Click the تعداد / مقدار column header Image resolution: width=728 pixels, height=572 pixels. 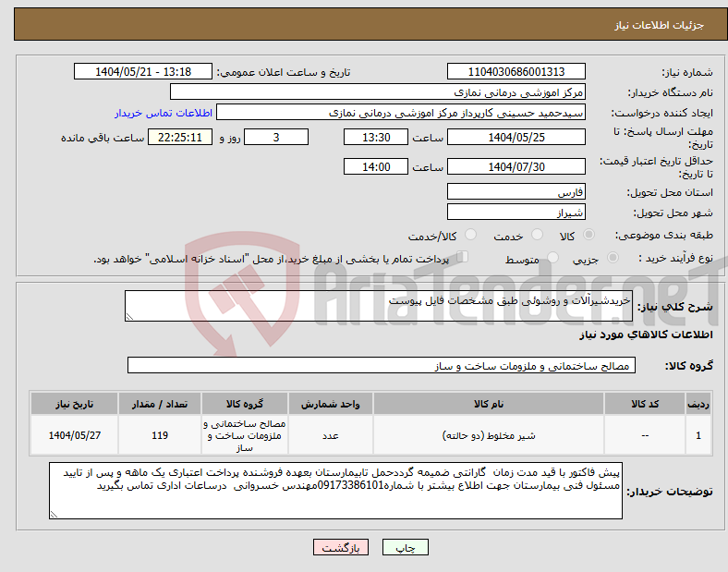coord(160,404)
